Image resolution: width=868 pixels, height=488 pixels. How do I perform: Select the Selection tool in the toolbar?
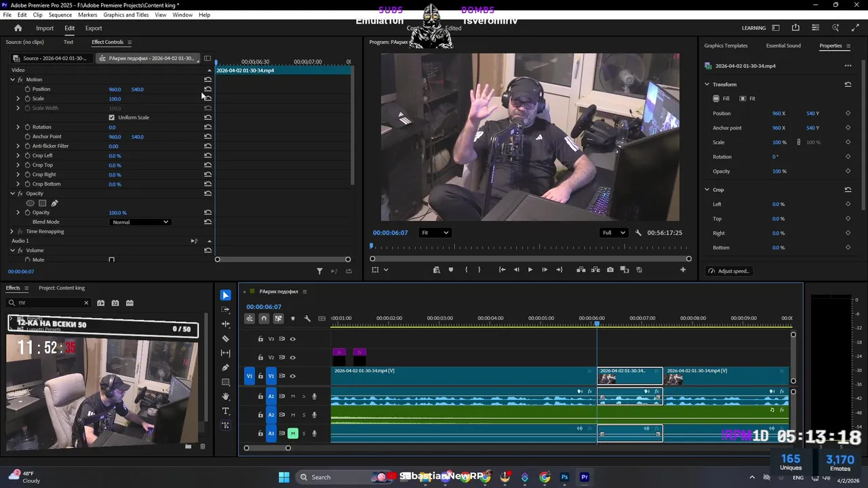pyautogui.click(x=226, y=296)
